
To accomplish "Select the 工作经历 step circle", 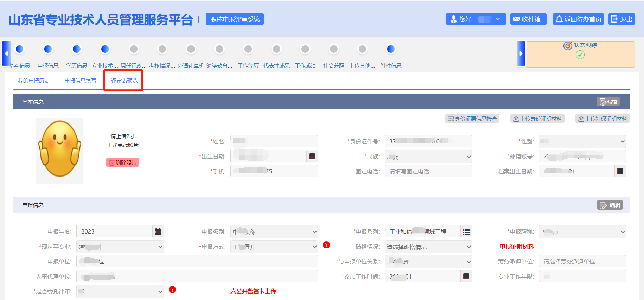I will 248,49.
